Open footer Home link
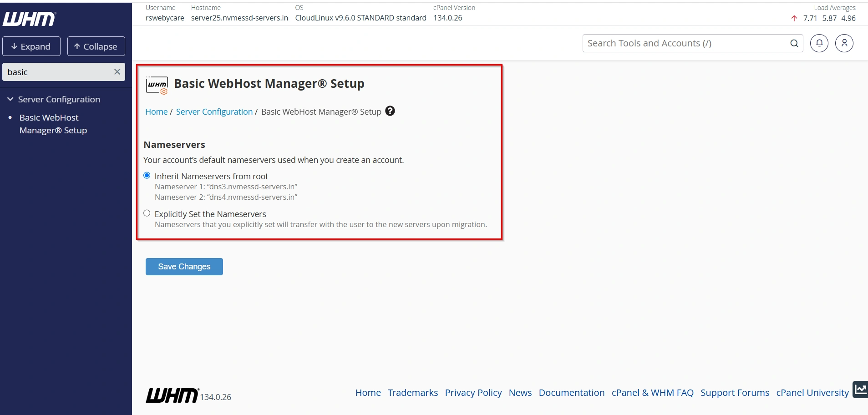The height and width of the screenshot is (415, 868). click(x=368, y=393)
